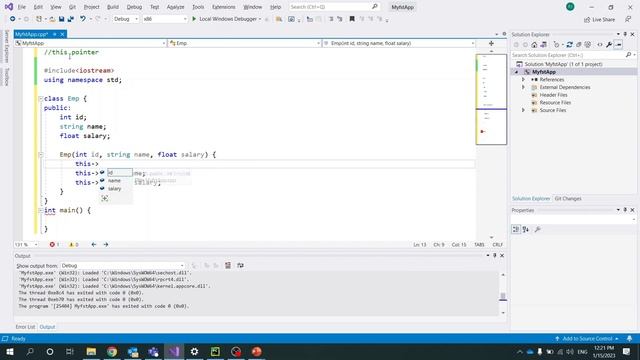Click Add to Source Control in status bar
The width and height of the screenshot is (640, 360).
[587, 339]
